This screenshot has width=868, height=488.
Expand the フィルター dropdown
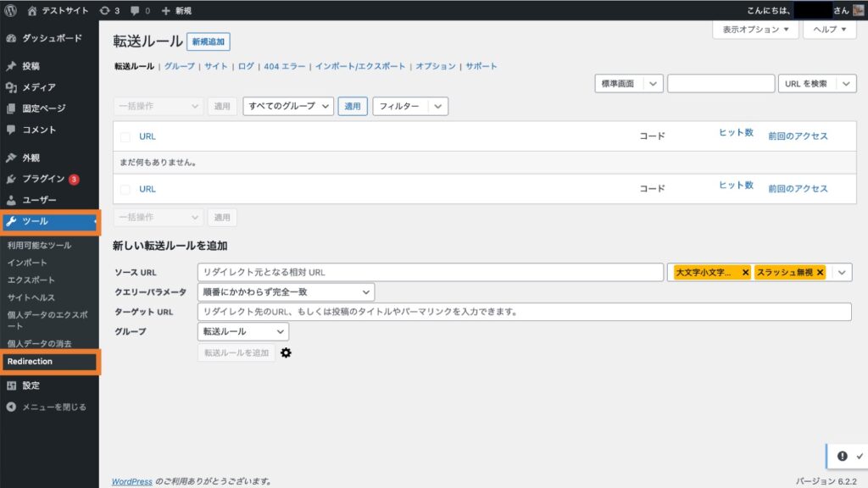click(409, 106)
